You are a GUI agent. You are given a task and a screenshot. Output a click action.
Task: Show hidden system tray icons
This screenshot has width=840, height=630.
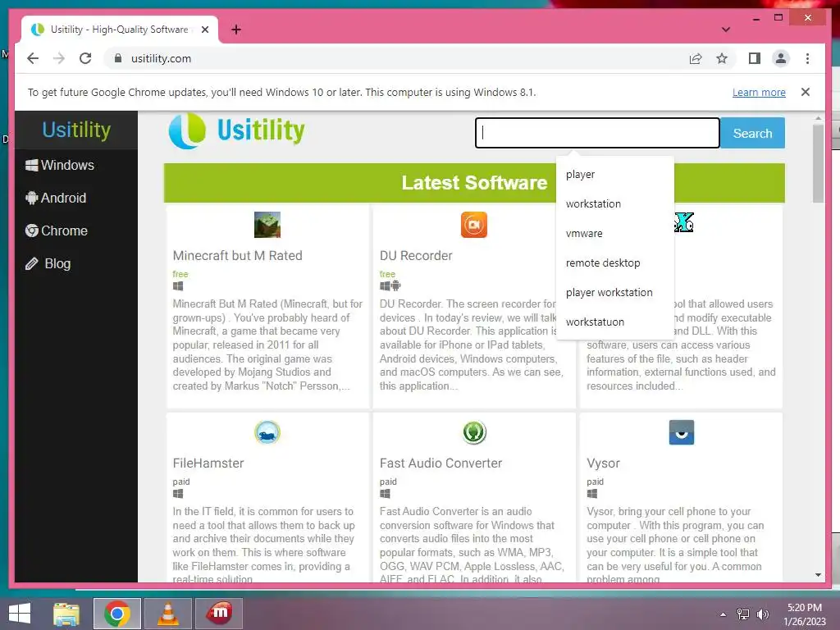click(x=724, y=614)
